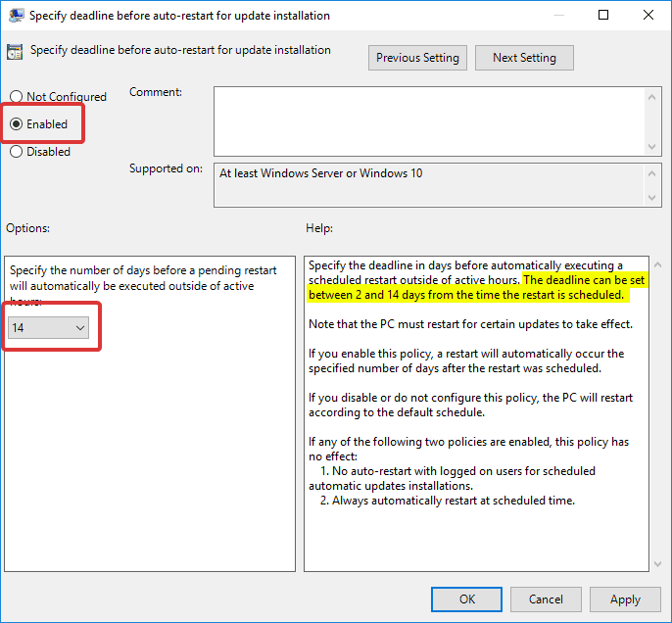Click 'If you enable this policy' paragraph

point(466,360)
